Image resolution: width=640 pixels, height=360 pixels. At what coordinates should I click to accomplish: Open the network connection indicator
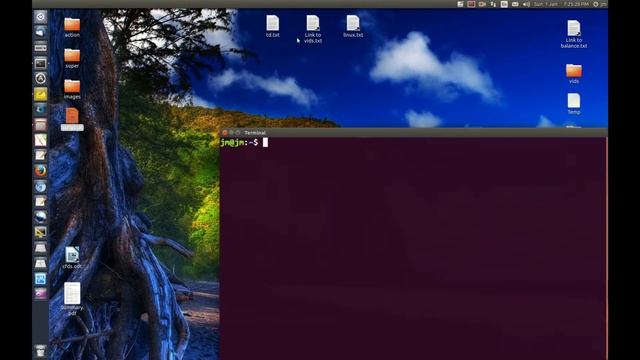point(493,4)
